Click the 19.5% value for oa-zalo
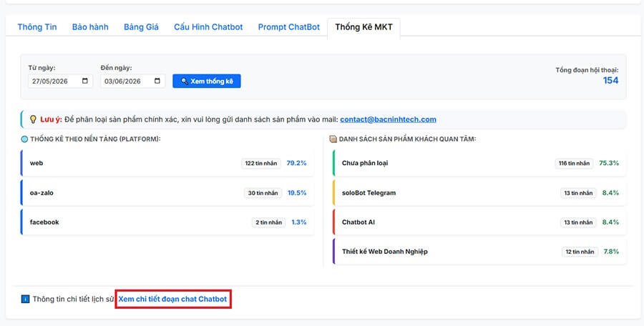This screenshot has width=644, height=326. (297, 192)
